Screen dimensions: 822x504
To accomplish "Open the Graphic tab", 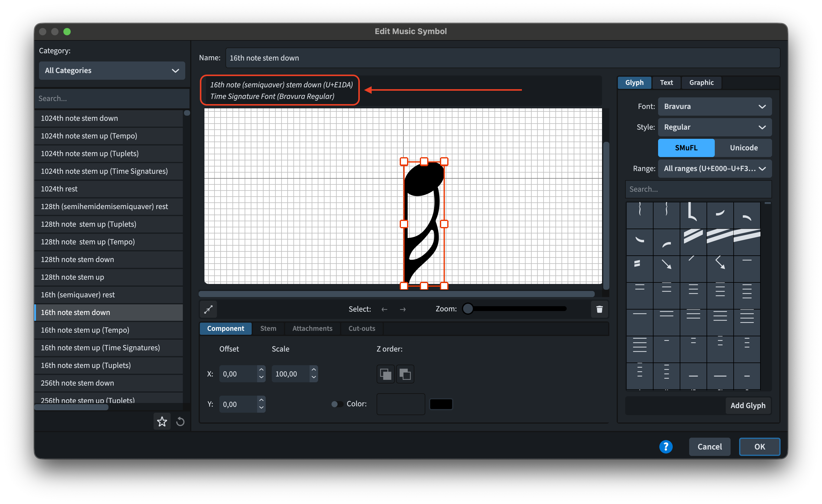I will (701, 83).
